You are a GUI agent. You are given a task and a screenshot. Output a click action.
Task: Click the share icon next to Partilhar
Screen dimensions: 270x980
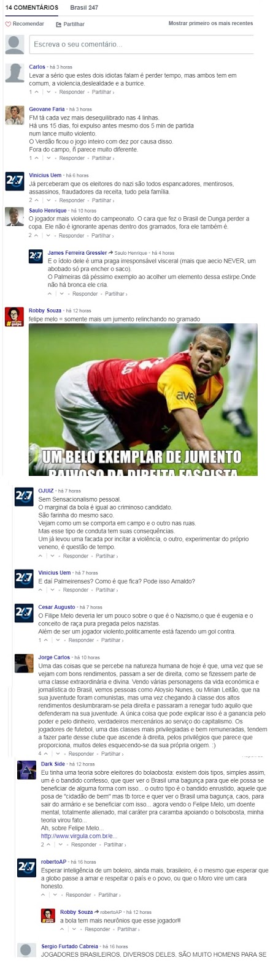[x=58, y=24]
